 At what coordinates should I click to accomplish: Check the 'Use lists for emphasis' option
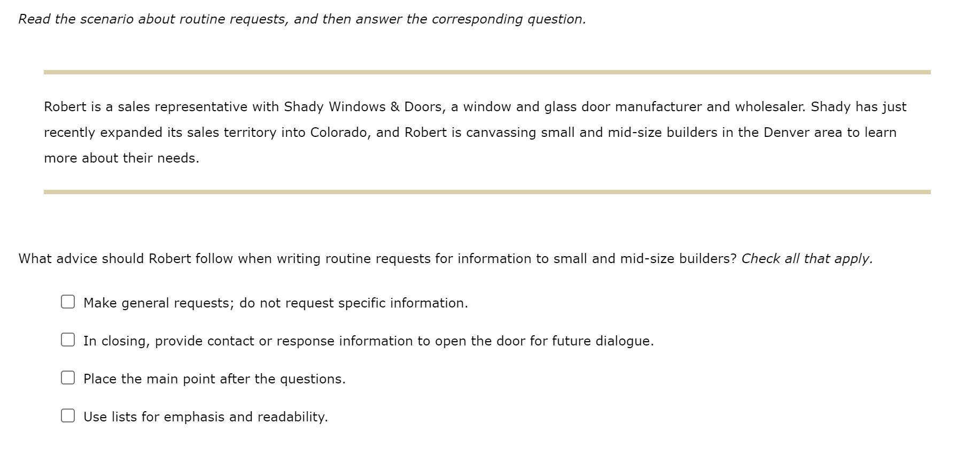68,416
